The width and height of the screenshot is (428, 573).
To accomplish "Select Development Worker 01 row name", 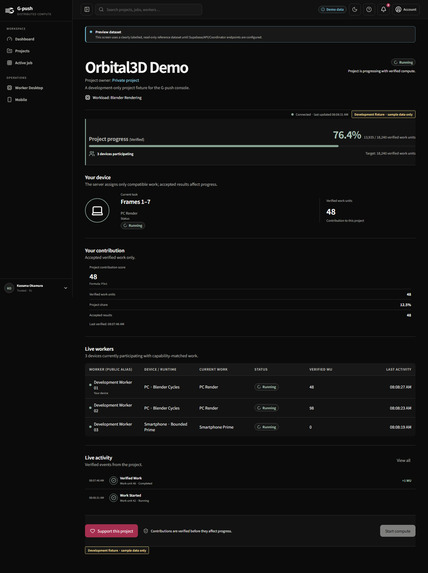I will (113, 385).
